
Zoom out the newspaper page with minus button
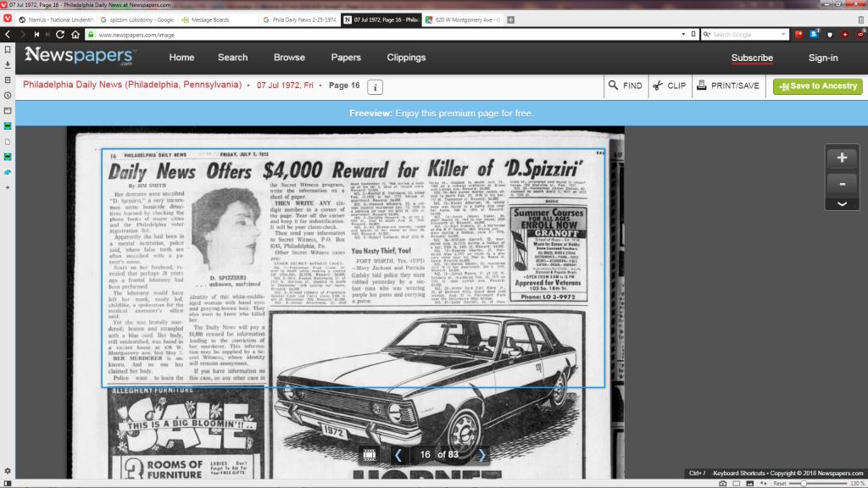tap(842, 183)
